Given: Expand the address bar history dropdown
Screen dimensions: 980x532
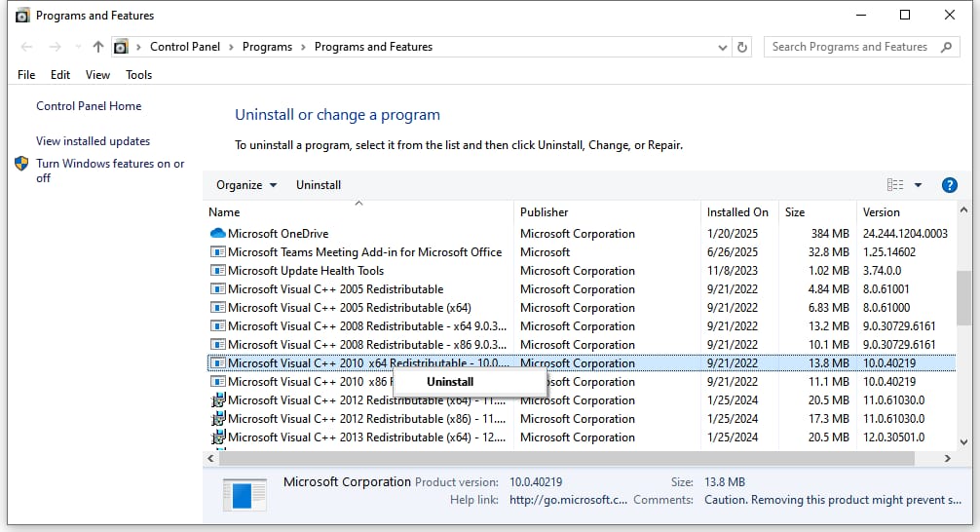Looking at the screenshot, I should 722,47.
